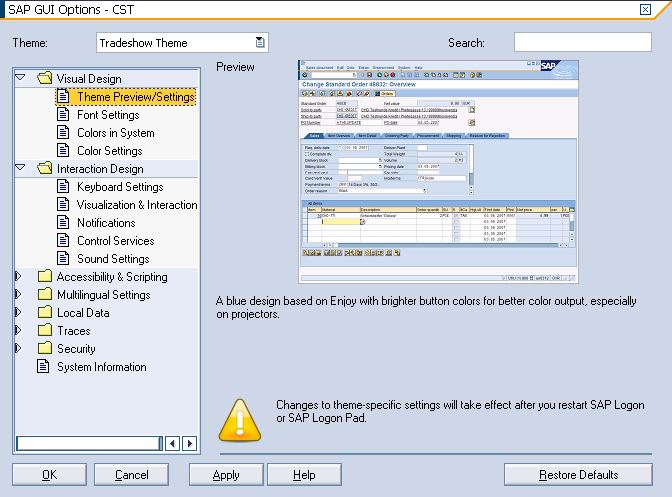Open System Information page
672x497 pixels.
pos(102,367)
